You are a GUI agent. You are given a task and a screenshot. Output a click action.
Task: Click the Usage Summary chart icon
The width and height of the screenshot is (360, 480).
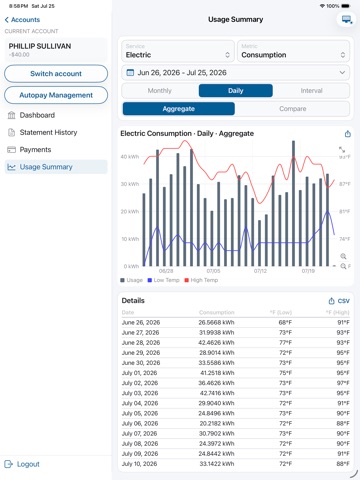click(x=12, y=167)
